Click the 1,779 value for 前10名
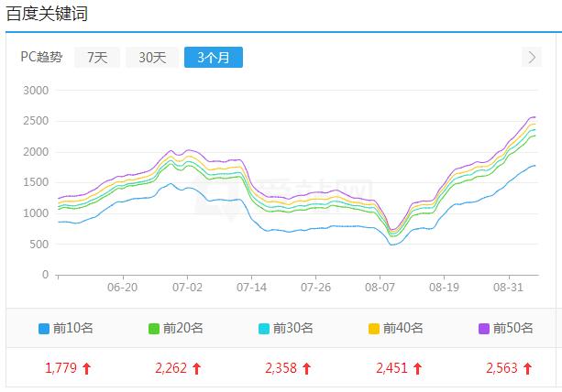This screenshot has width=562, height=392. tap(61, 369)
